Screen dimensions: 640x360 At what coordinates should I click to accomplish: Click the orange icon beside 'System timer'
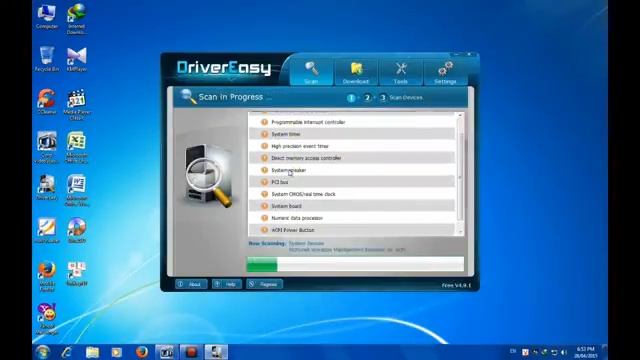point(264,134)
